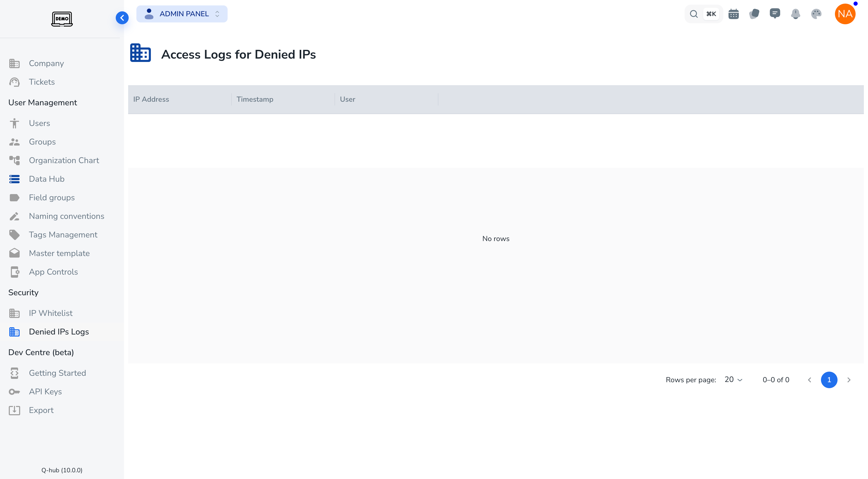The image size is (868, 479).
Task: Click the API Keys key icon
Action: point(14,392)
